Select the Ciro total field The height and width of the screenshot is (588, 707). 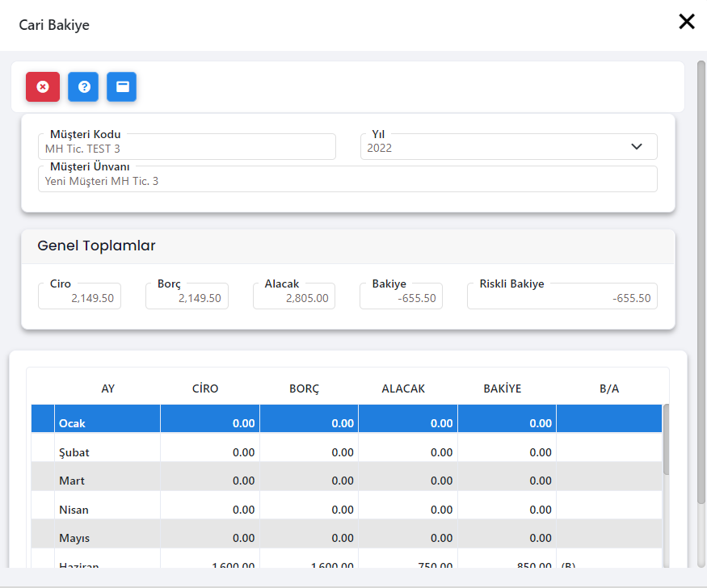[x=79, y=297]
